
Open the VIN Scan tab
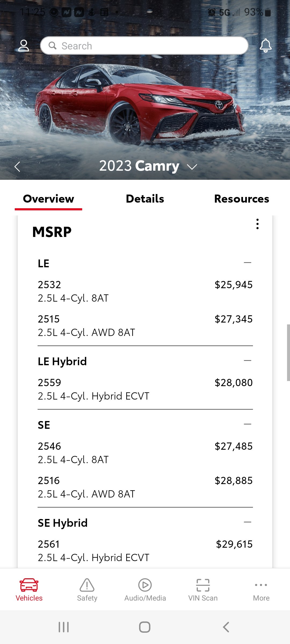point(203,590)
